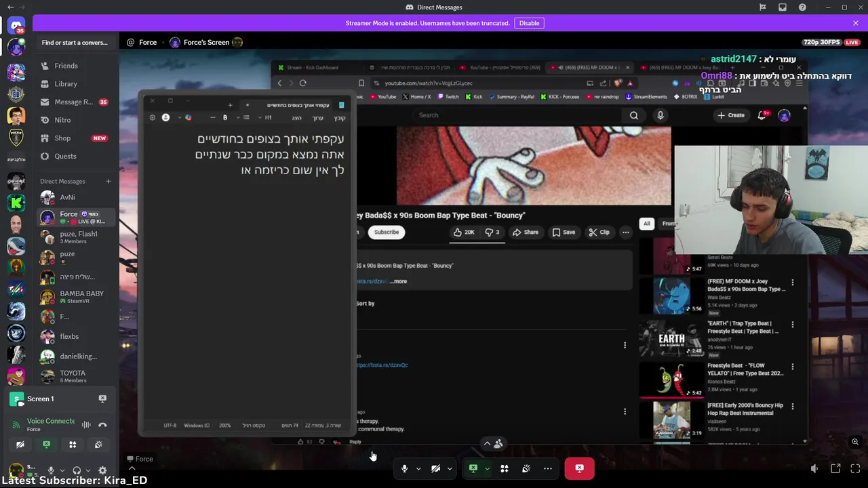The image size is (868, 488).
Task: Open the EARTH Trap Type Beat thumbnail
Action: 671,337
